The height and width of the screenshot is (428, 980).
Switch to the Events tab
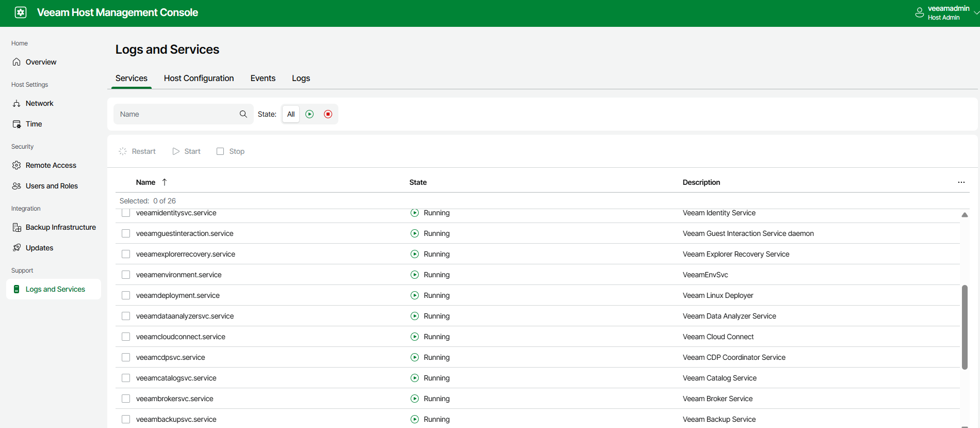click(263, 78)
